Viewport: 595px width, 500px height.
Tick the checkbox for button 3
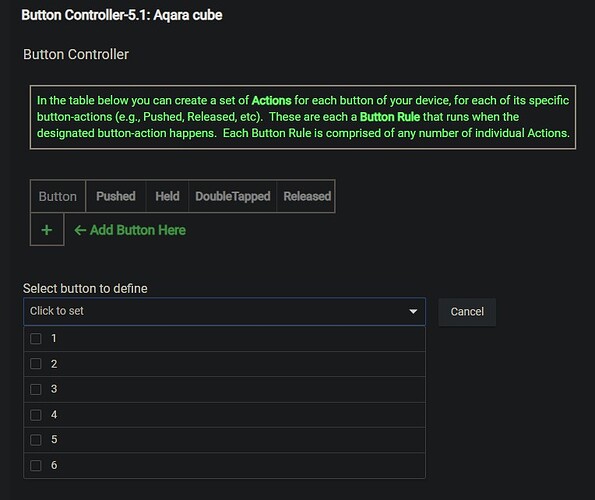[36, 389]
